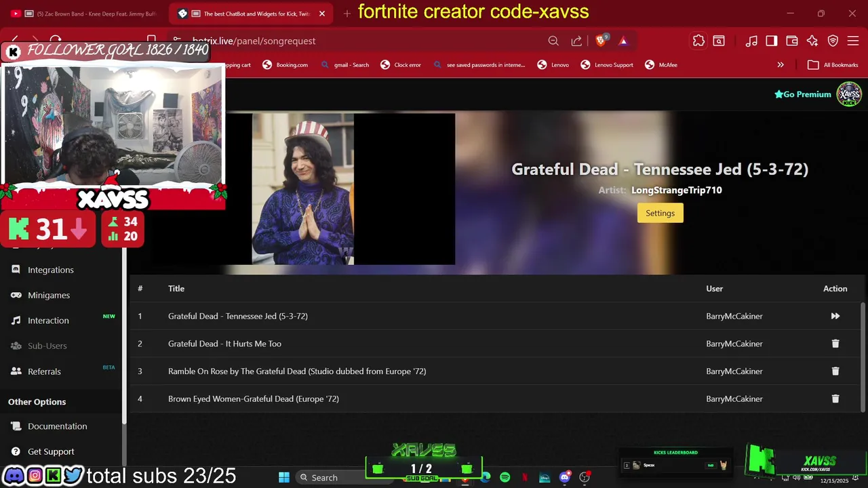The image size is (868, 488).
Task: Expand the hidden bookmarks chevron
Action: pos(781,65)
